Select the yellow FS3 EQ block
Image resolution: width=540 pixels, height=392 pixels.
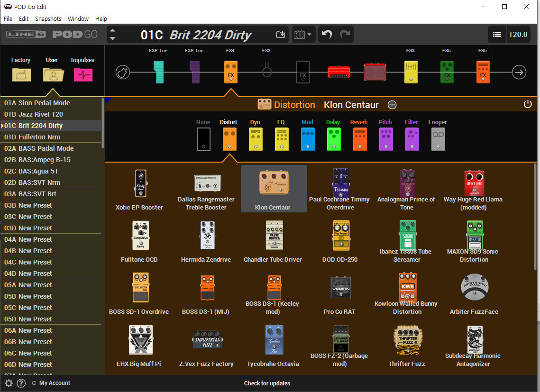411,72
